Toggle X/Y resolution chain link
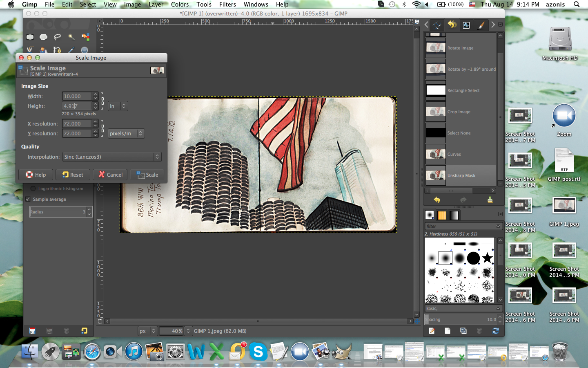Screen dimensions: 588x368 click(x=102, y=128)
